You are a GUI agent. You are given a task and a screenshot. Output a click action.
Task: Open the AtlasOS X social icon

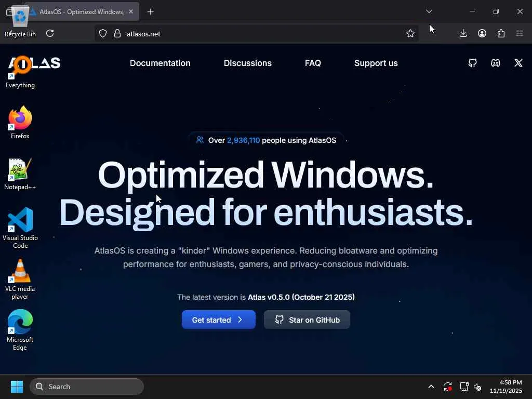coord(518,63)
